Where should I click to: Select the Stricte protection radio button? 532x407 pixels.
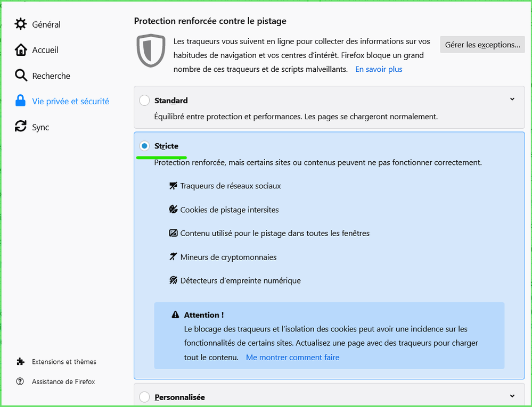click(144, 146)
